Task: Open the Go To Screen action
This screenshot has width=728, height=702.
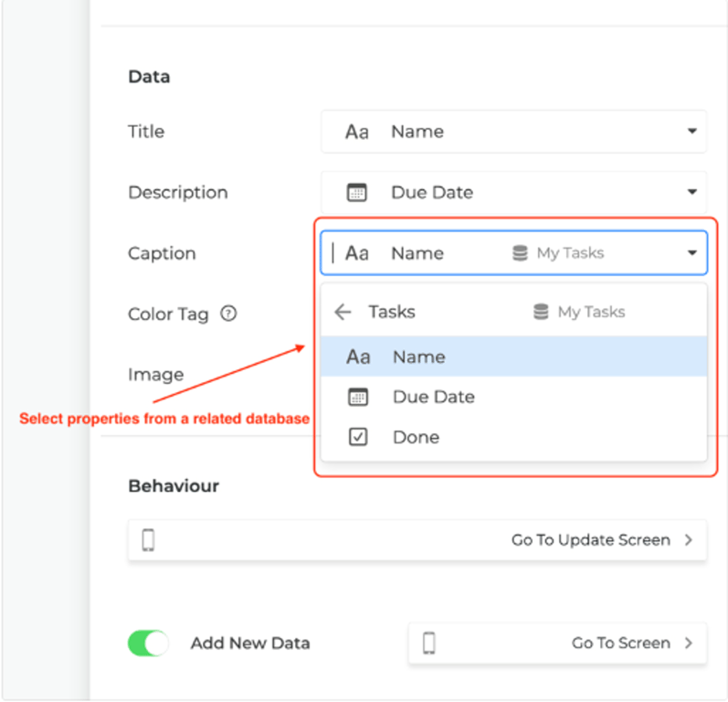Action: (x=557, y=643)
